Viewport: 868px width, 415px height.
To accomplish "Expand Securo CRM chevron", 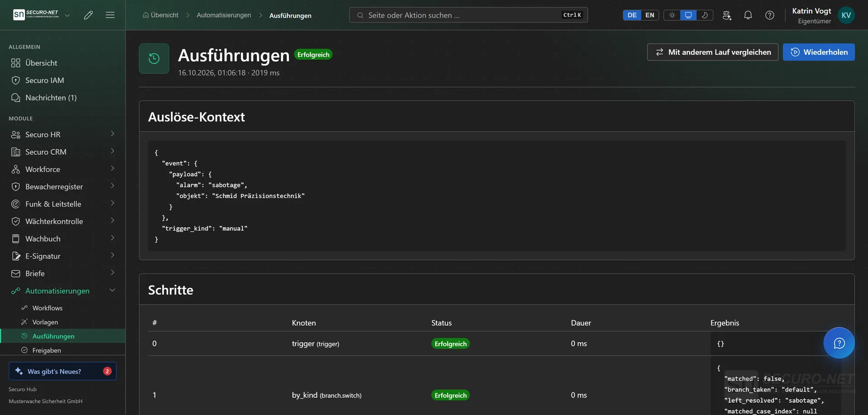I will point(113,151).
